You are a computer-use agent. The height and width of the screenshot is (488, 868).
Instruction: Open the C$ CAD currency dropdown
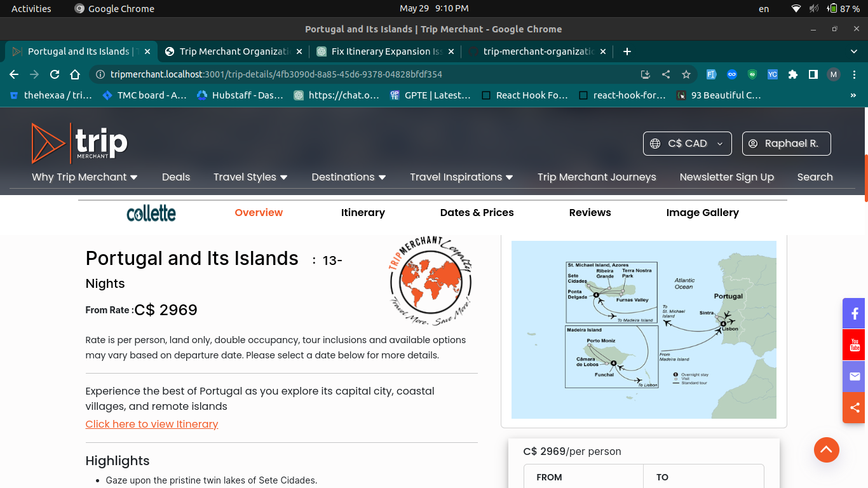[688, 144]
